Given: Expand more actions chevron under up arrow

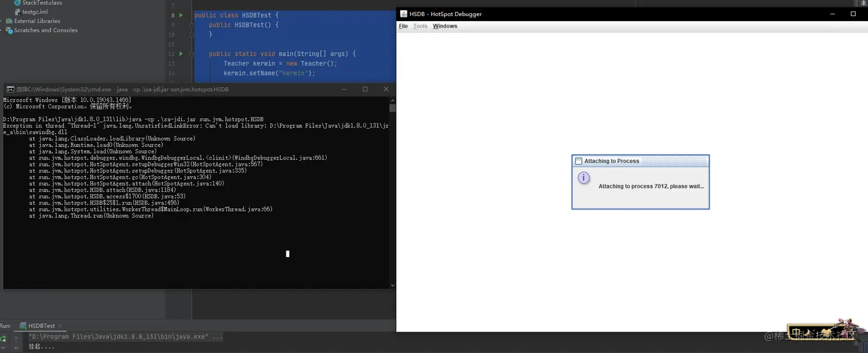Looking at the screenshot, I should click(16, 349).
